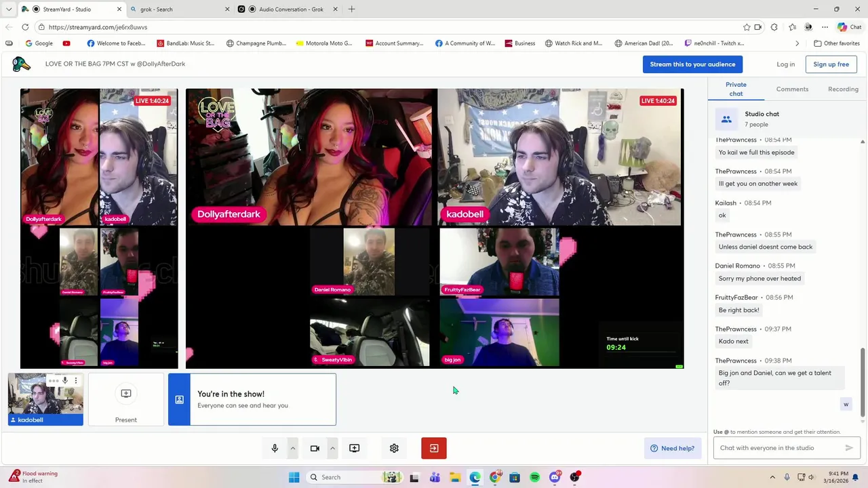Image resolution: width=868 pixels, height=488 pixels.
Task: Switch to grok - Search browser tab
Action: click(x=178, y=9)
